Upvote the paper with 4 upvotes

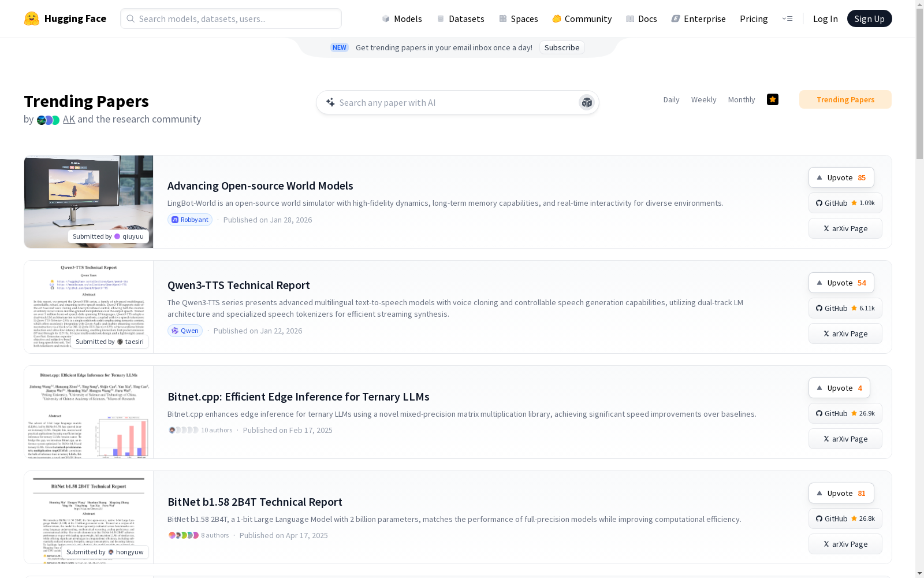pos(839,388)
